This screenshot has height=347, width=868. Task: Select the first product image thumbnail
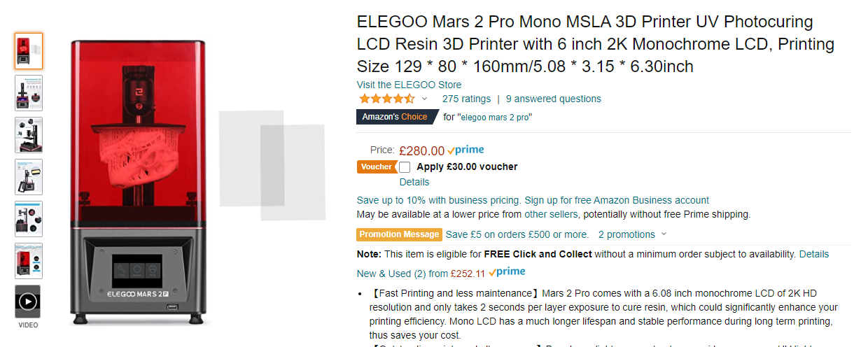[28, 50]
